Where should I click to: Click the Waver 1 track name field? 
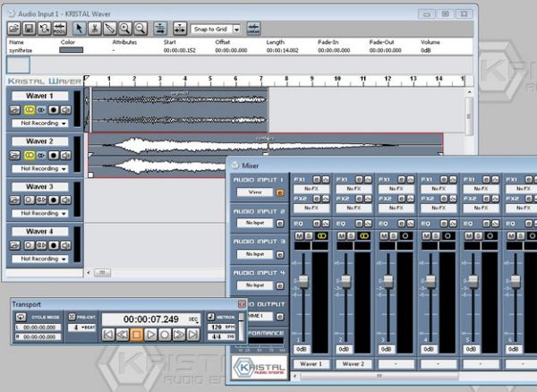click(x=39, y=96)
